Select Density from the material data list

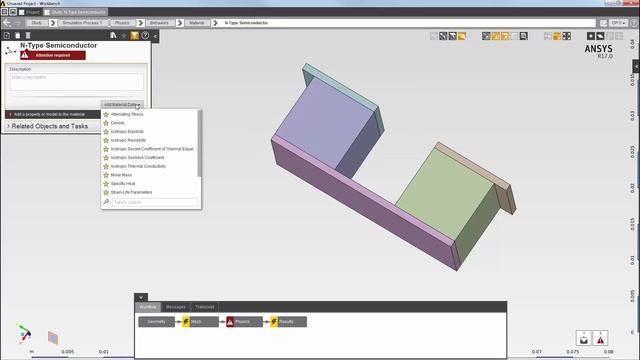(x=118, y=123)
